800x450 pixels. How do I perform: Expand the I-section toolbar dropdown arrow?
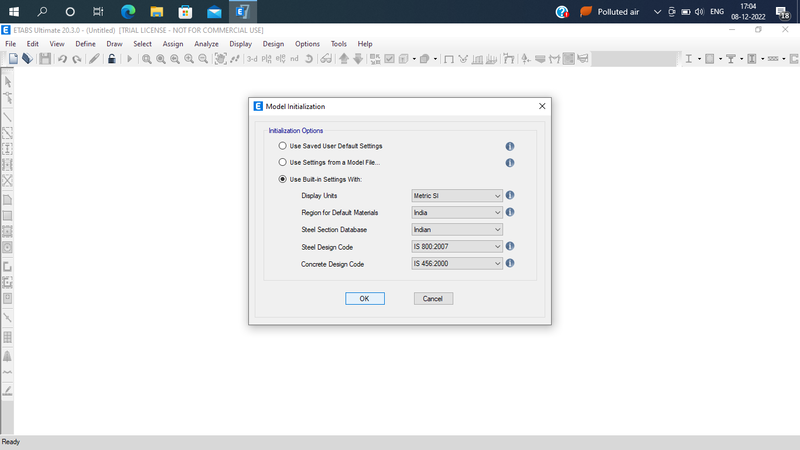click(699, 59)
